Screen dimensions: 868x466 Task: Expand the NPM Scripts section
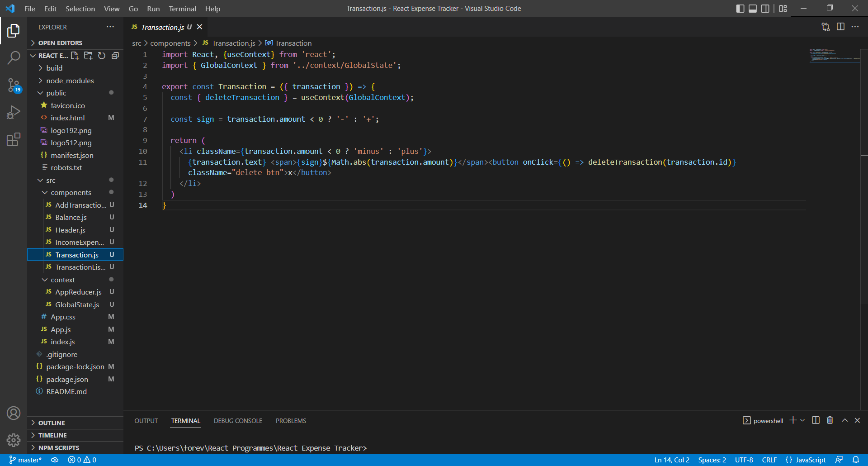(x=75, y=447)
